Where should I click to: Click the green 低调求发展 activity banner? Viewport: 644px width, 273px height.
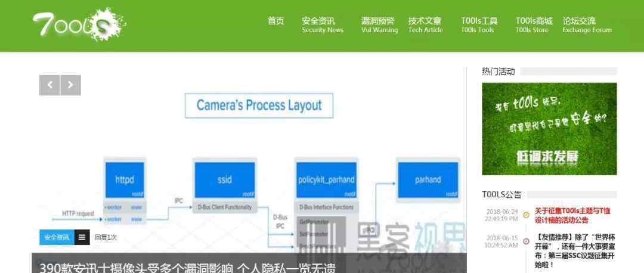click(x=549, y=129)
